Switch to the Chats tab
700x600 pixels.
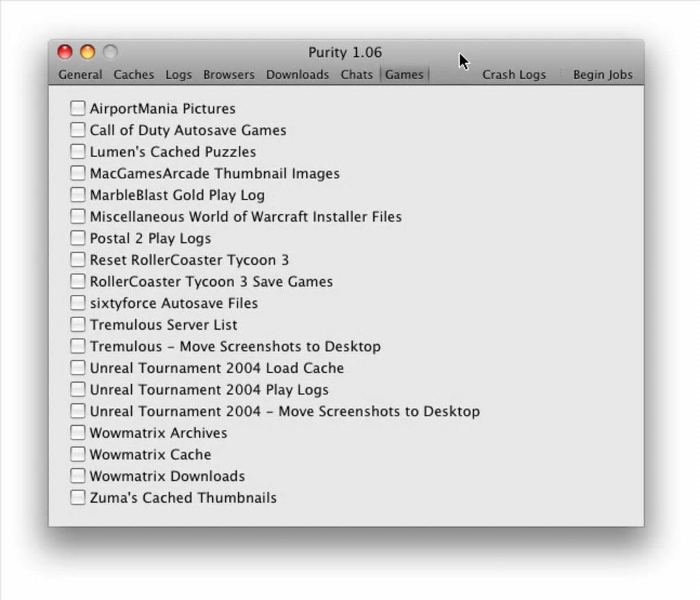coord(357,75)
